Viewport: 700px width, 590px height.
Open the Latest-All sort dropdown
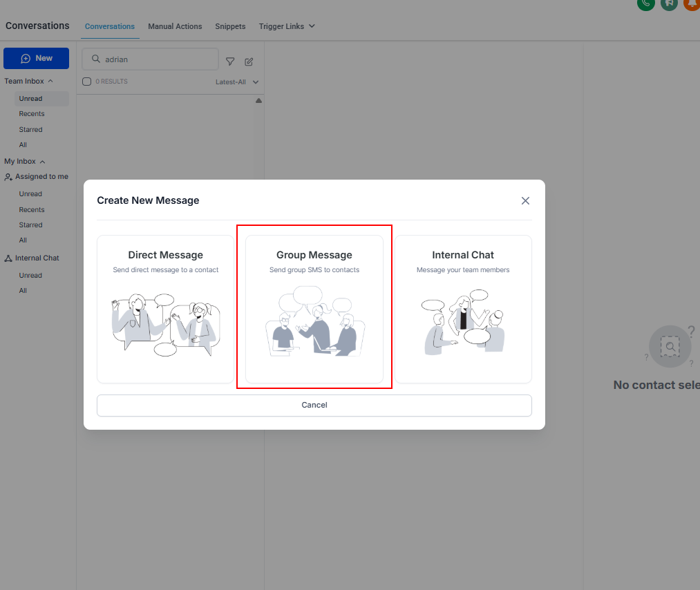tap(236, 82)
